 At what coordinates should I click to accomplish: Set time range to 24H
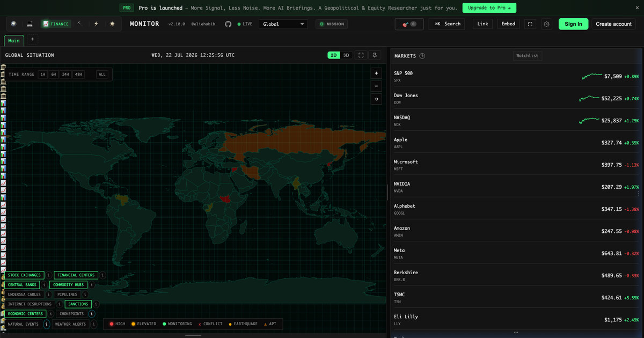(x=65, y=74)
